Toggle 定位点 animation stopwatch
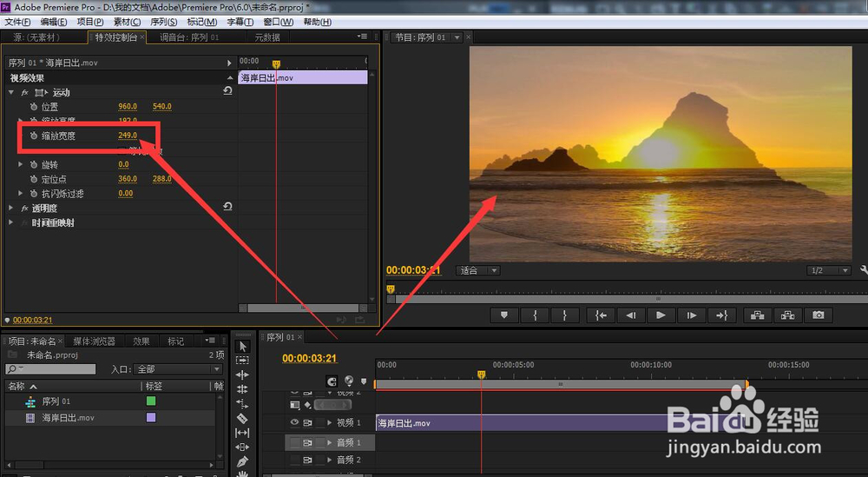 pyautogui.click(x=33, y=179)
